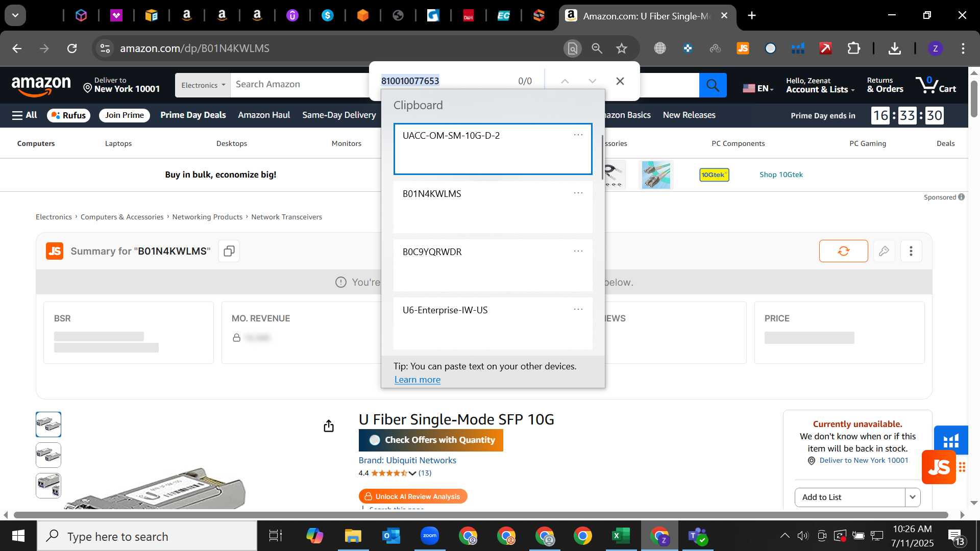Open Deliver to New York 10001 link
Screen dimensions: 980x551
point(864,460)
